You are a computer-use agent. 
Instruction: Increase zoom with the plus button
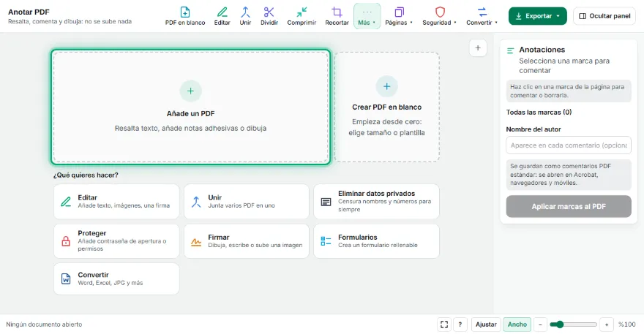tap(607, 324)
